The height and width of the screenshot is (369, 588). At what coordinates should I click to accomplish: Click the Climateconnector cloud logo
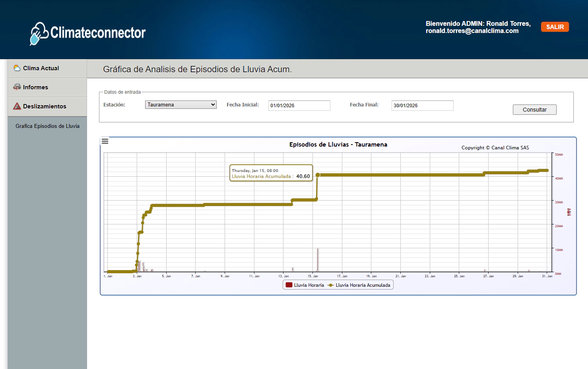tap(39, 33)
